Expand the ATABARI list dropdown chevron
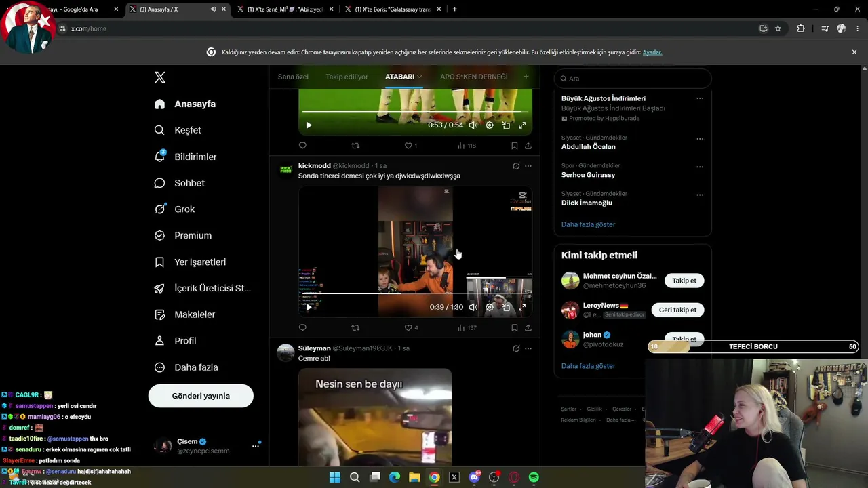 pyautogui.click(x=420, y=77)
